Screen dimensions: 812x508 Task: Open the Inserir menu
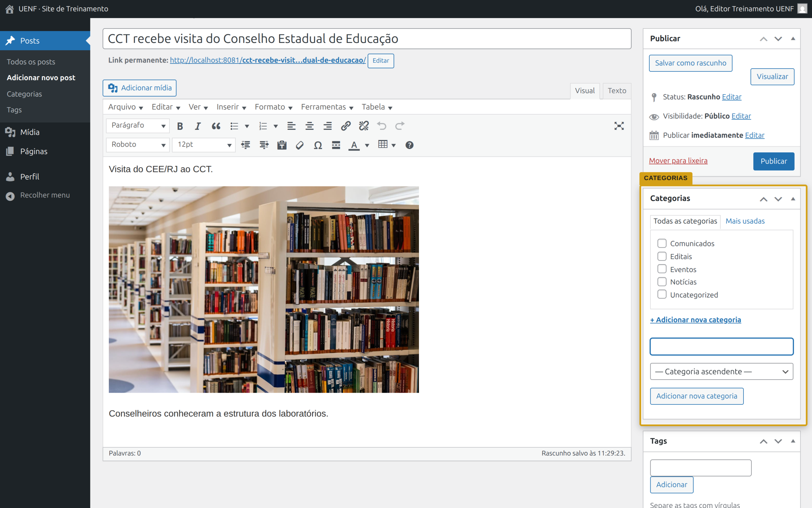[x=231, y=107]
